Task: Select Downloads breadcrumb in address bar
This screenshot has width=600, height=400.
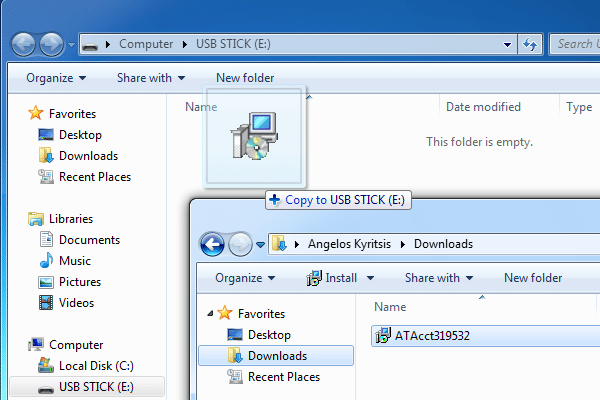Action: (x=443, y=244)
